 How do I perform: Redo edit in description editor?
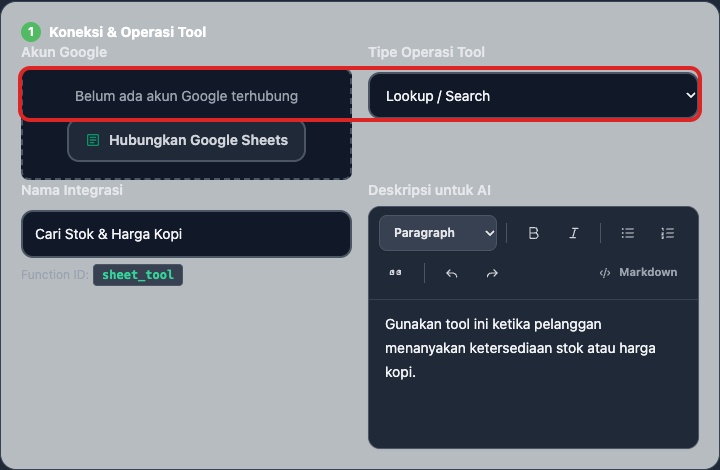(x=492, y=274)
